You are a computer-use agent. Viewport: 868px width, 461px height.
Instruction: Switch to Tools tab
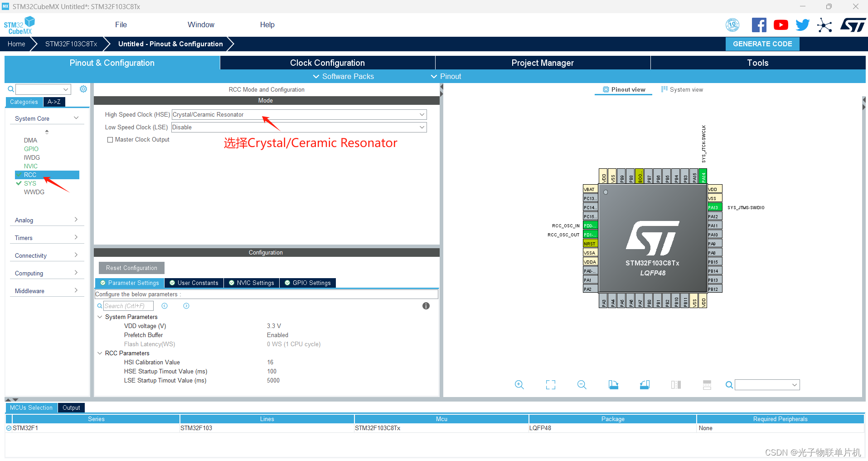pos(758,63)
